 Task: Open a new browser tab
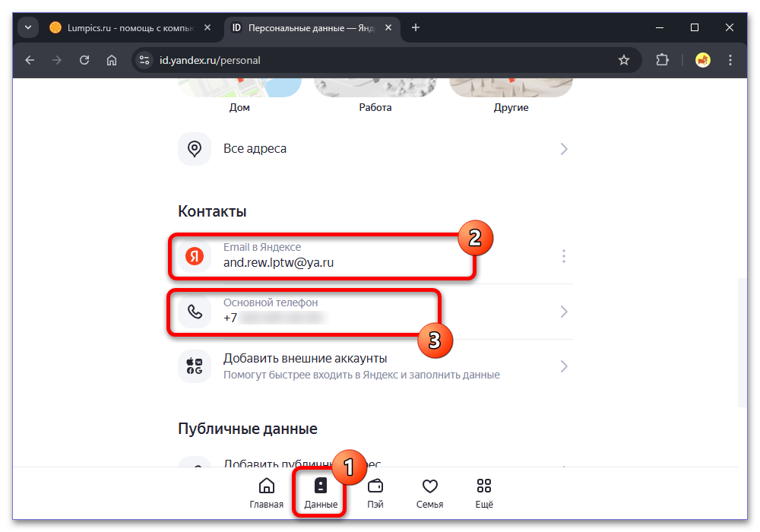(x=416, y=27)
